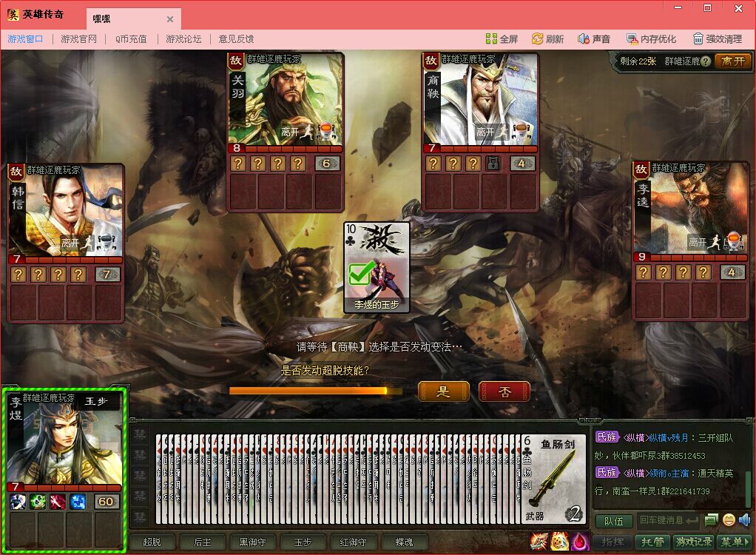
Task: Open the 游戏官网 menu item
Action: coord(78,39)
